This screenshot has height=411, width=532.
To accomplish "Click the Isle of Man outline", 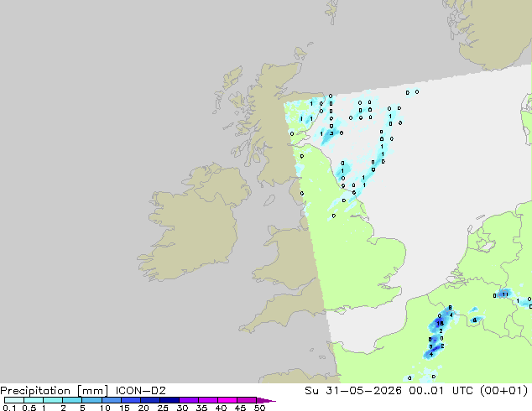I will tap(269, 200).
